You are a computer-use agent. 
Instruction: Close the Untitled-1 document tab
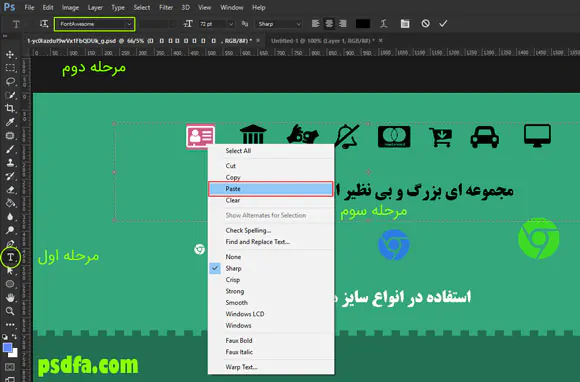pos(381,40)
